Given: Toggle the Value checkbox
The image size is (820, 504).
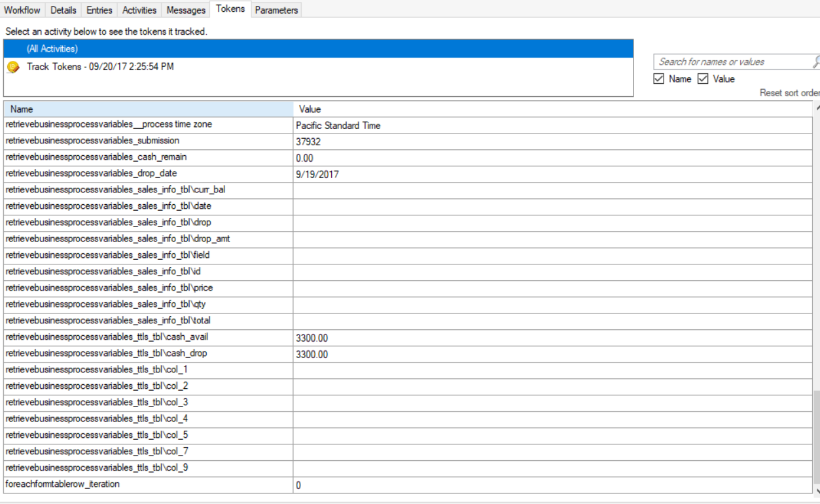Looking at the screenshot, I should (704, 79).
